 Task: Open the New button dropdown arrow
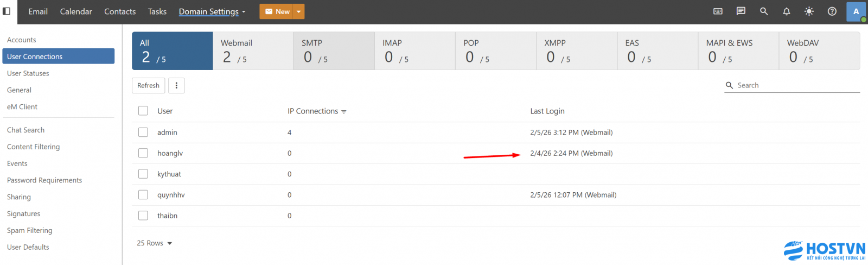tap(298, 11)
